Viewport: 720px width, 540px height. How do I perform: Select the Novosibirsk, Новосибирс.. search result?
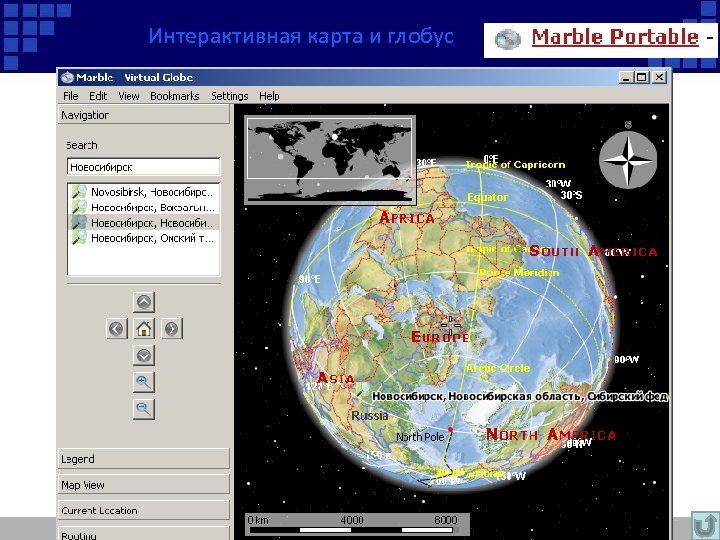coord(144,192)
